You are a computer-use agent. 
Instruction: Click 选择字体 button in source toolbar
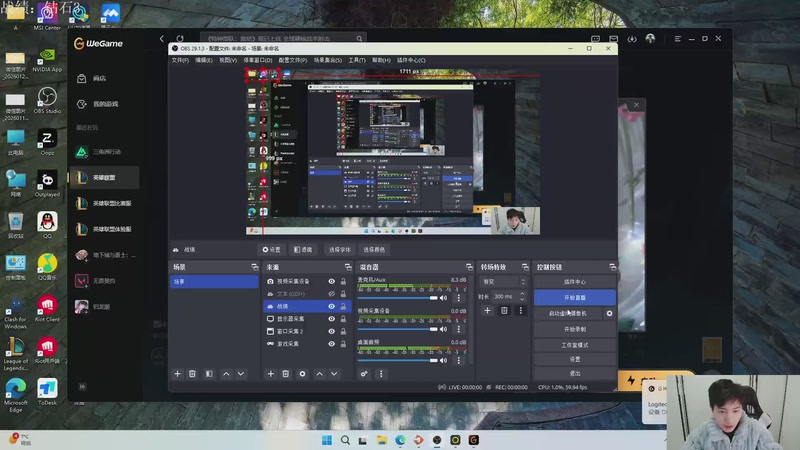339,249
